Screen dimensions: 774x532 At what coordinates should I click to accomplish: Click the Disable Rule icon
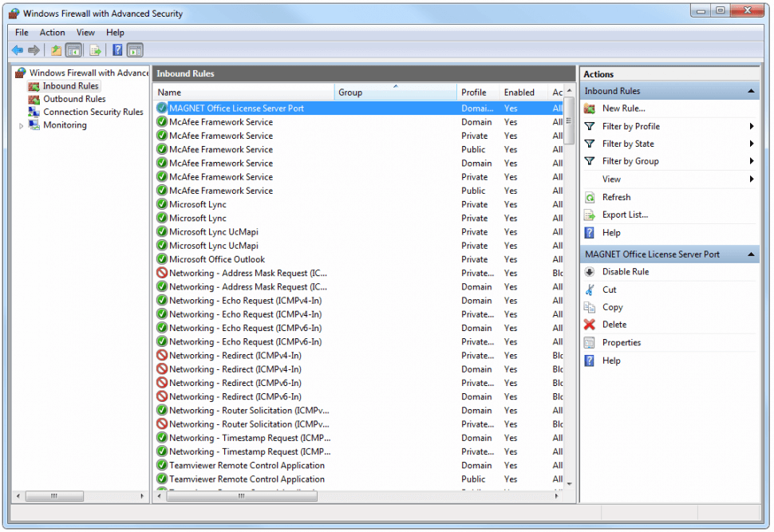pyautogui.click(x=590, y=272)
